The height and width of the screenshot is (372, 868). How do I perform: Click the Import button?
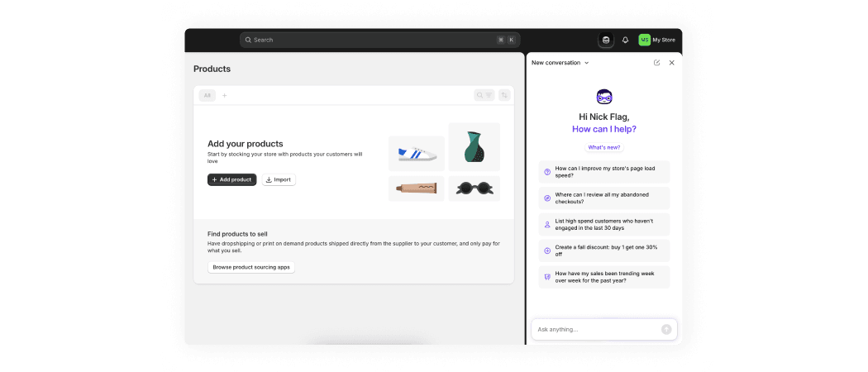pyautogui.click(x=279, y=180)
